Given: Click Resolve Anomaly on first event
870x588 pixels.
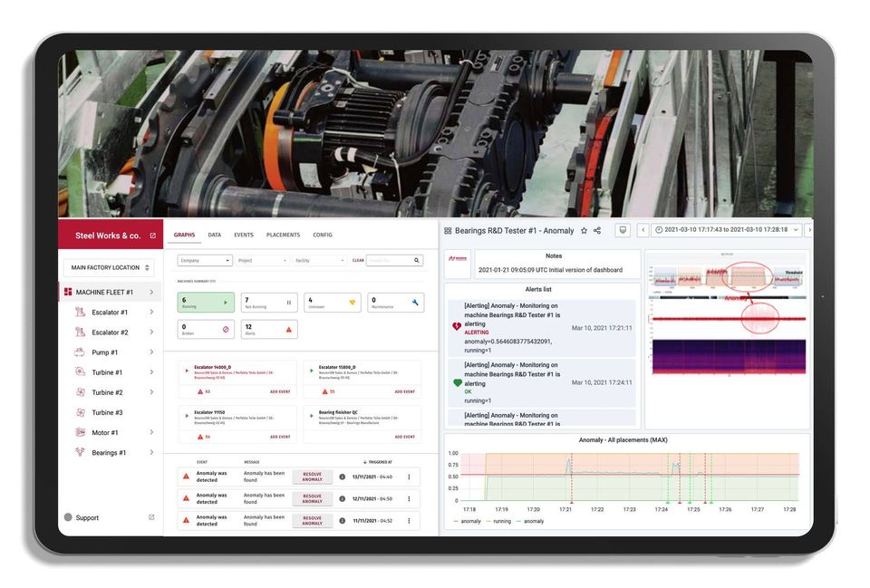Looking at the screenshot, I should click(312, 477).
